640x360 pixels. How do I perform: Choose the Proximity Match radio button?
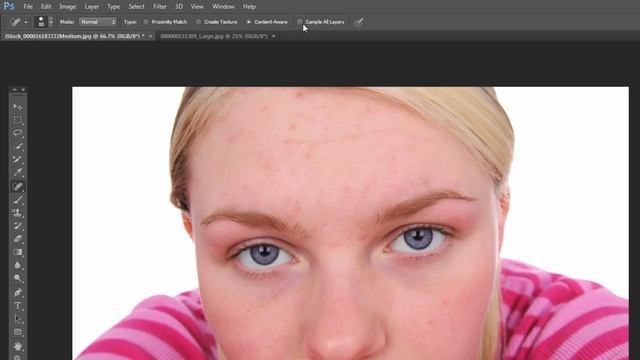(x=146, y=22)
